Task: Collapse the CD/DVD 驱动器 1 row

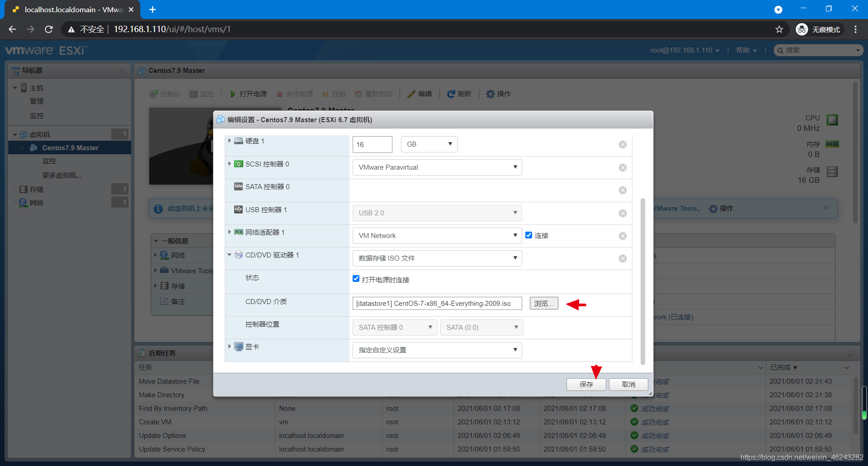Action: pyautogui.click(x=230, y=255)
